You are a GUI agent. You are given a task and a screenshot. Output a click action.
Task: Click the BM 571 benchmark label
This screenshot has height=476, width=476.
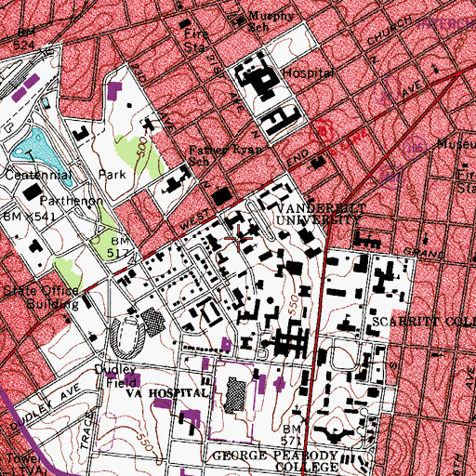(x=292, y=434)
